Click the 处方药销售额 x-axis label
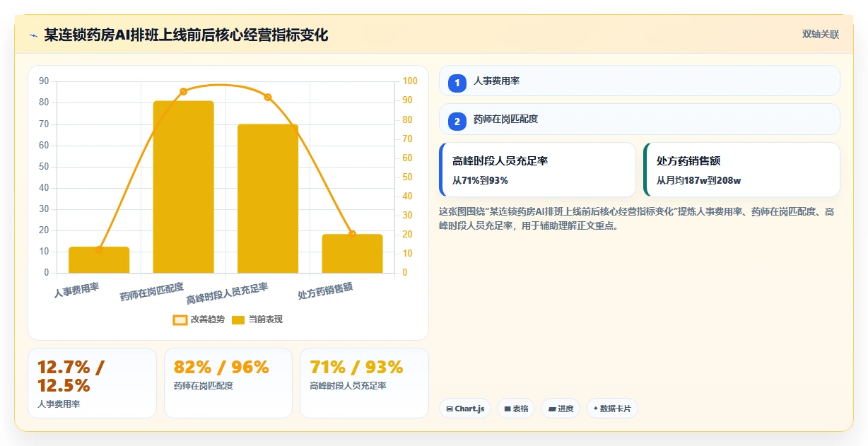 (325, 292)
